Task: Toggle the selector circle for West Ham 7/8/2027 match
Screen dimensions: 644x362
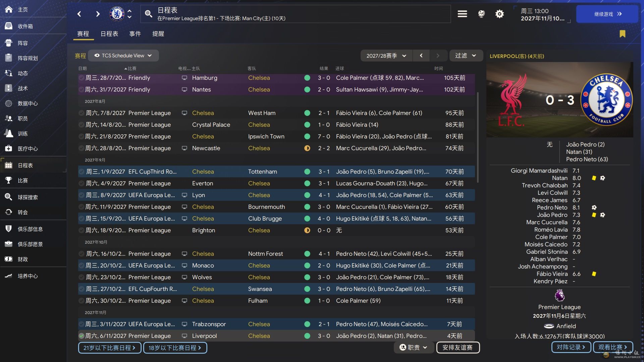Action: tap(81, 113)
